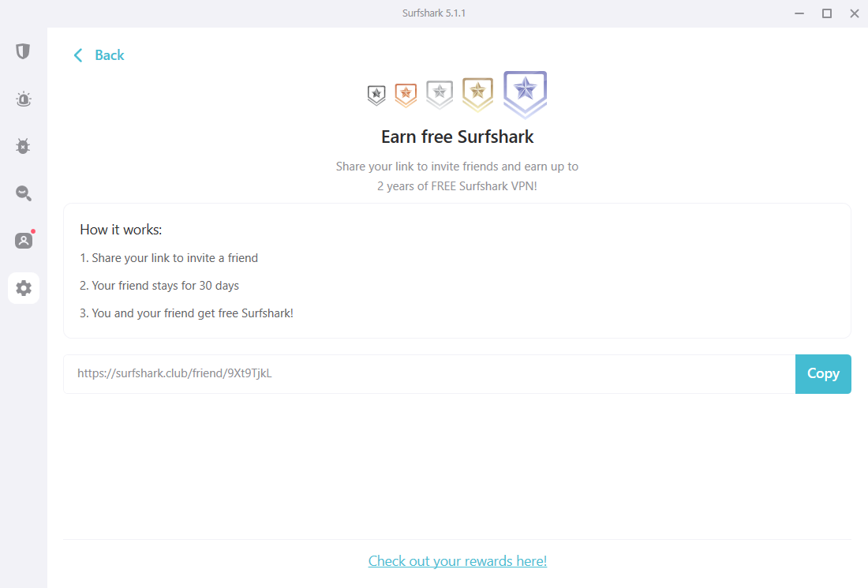Screen dimensions: 868x588
Task: Click 2 years of FREE Surfshark VPN text
Action: (x=457, y=186)
